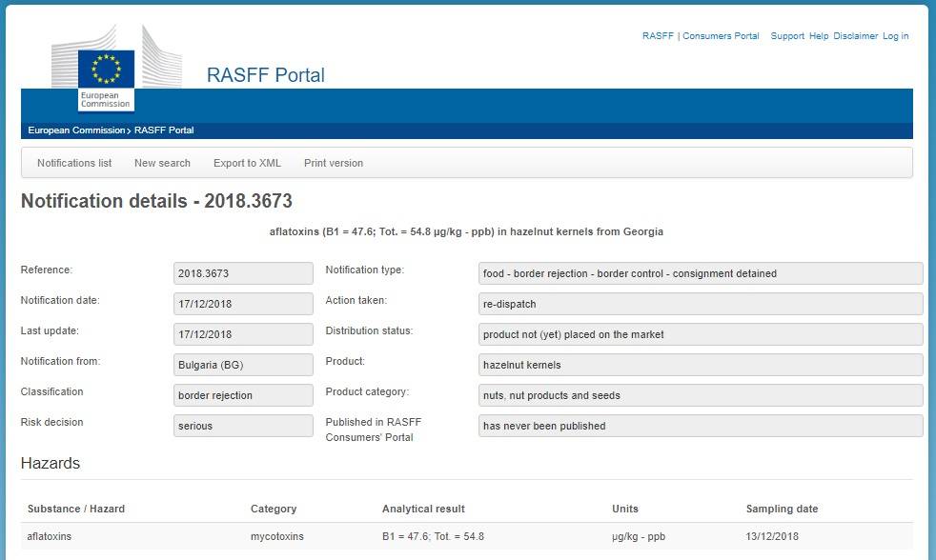The width and height of the screenshot is (936, 560).
Task: Click the Distribution status: label
Action: pos(369,330)
